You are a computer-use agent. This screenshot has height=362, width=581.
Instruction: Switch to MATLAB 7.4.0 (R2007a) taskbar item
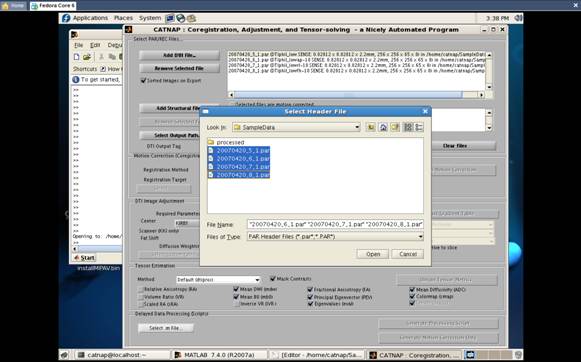pyautogui.click(x=219, y=355)
